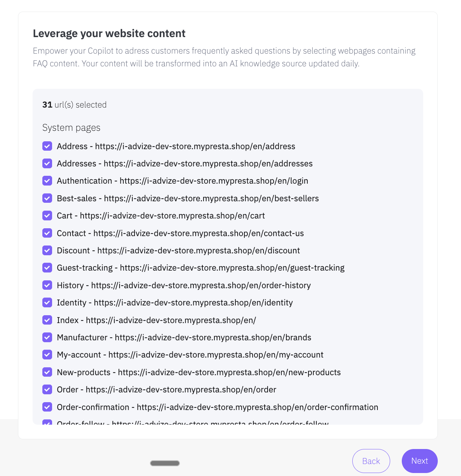The width and height of the screenshot is (461, 476).
Task: Uncheck the Guest-tracking checkbox
Action: (47, 268)
